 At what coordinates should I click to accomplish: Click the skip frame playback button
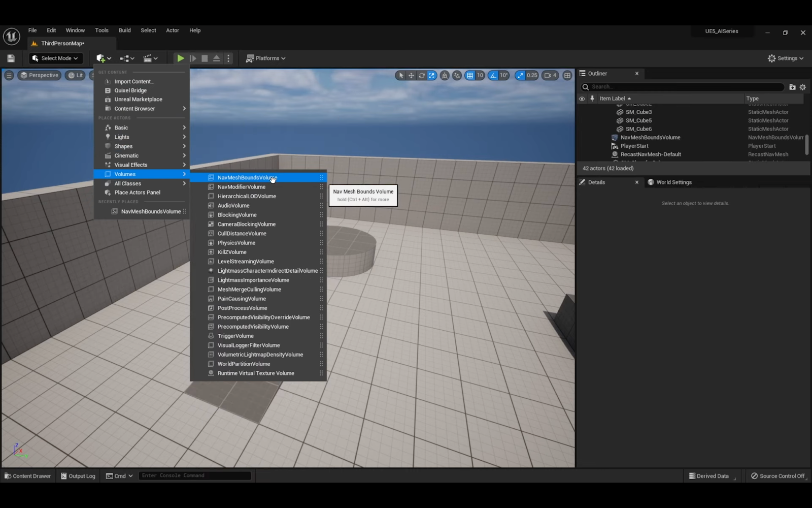pyautogui.click(x=193, y=58)
